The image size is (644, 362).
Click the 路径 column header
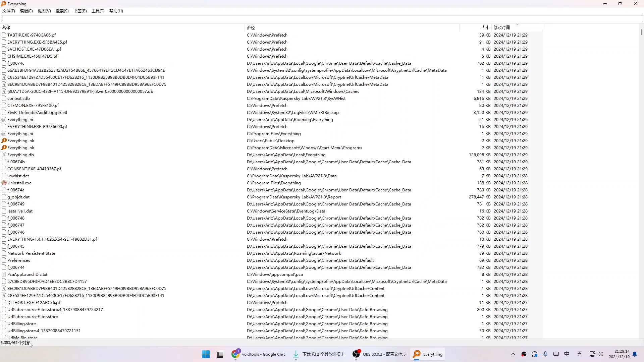251,27
